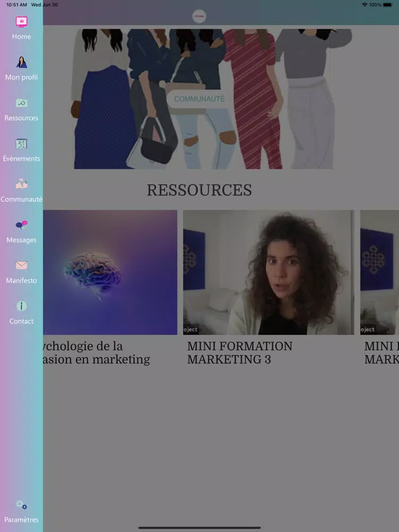Tap the round app logo at top

pyautogui.click(x=199, y=16)
